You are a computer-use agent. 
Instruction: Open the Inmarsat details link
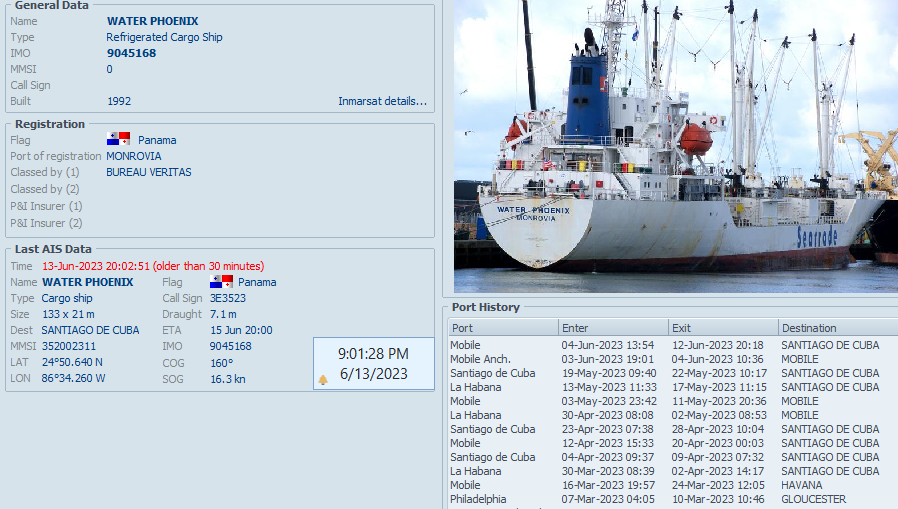click(x=382, y=101)
